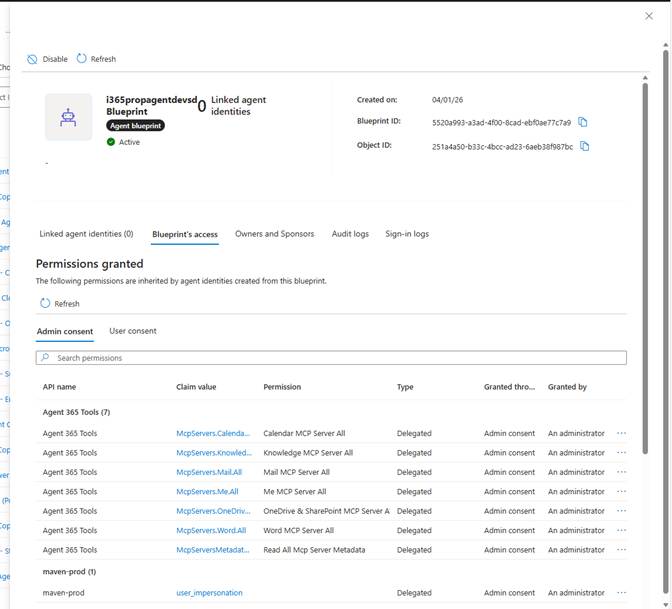Switch to the User consent tab
The width and height of the screenshot is (672, 609).
tap(133, 331)
